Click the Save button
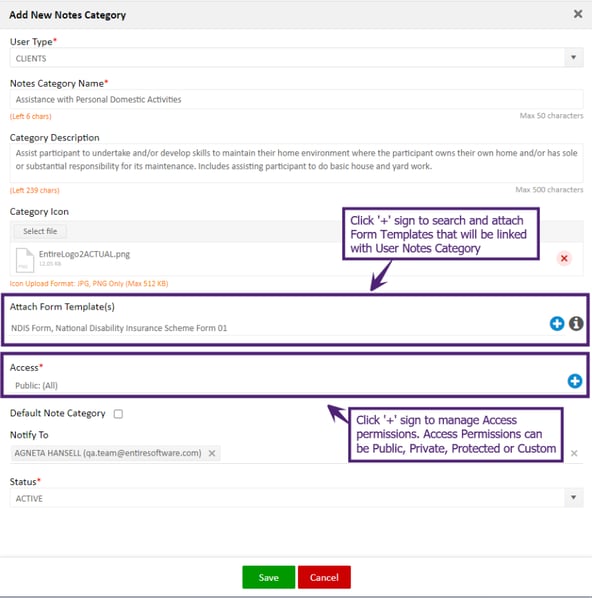 tap(269, 577)
